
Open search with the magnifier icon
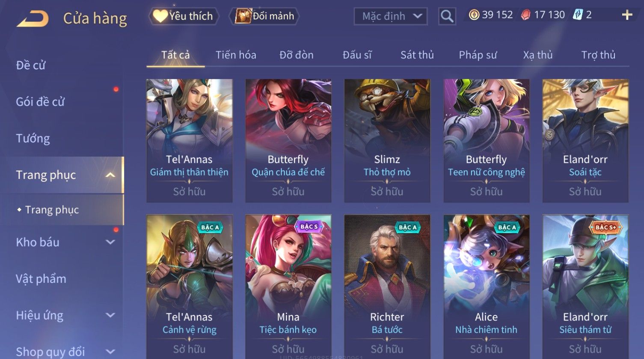[447, 16]
